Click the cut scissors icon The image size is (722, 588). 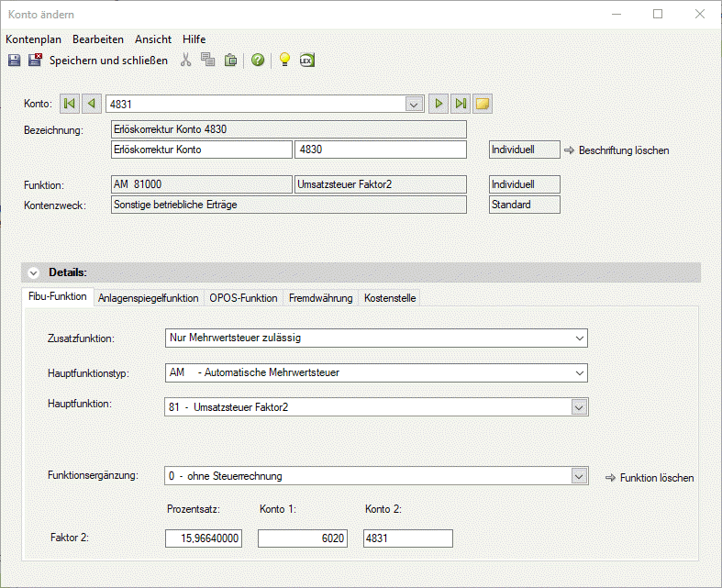click(x=186, y=61)
